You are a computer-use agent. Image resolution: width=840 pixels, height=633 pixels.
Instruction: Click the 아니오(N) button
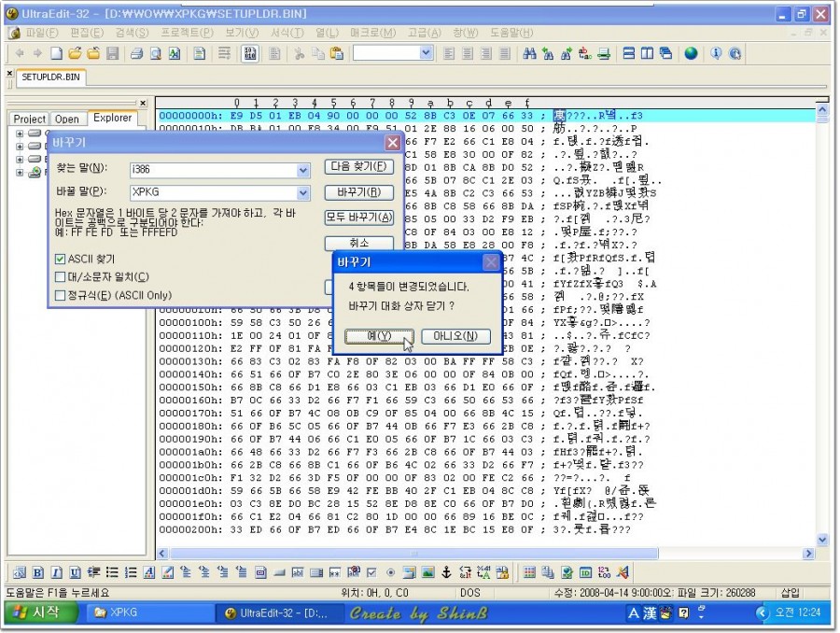click(x=455, y=336)
